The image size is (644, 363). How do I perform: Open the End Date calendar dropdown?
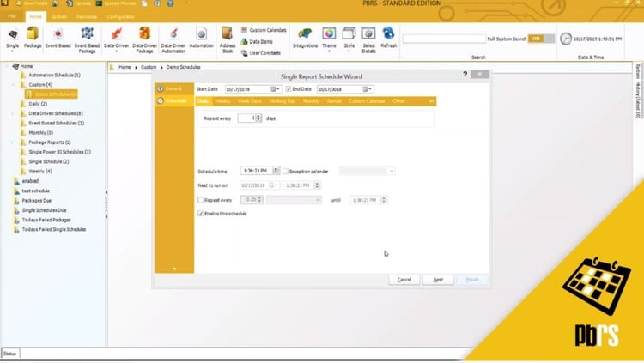click(368, 89)
